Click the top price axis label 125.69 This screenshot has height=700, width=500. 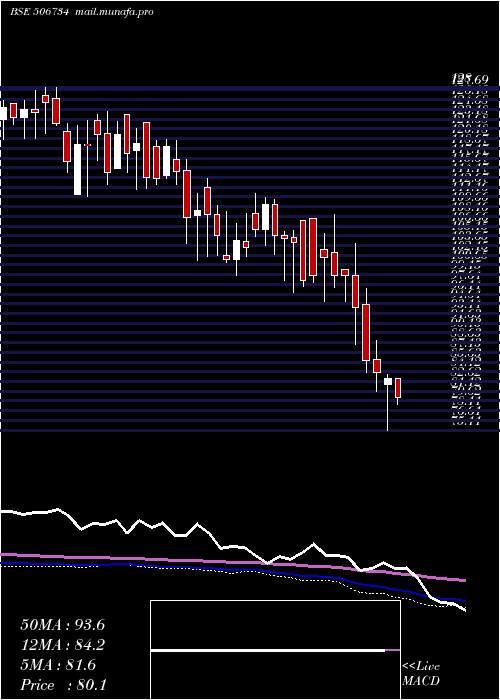(470, 80)
